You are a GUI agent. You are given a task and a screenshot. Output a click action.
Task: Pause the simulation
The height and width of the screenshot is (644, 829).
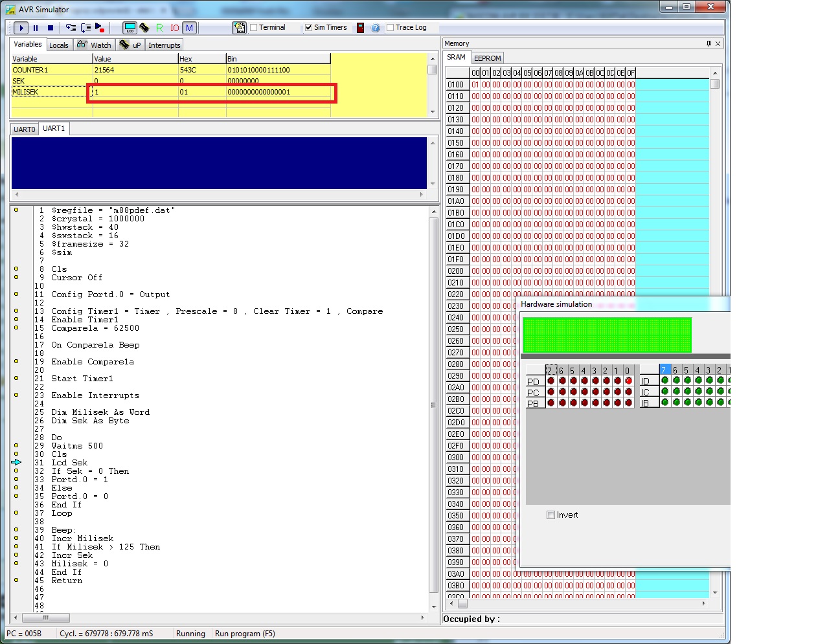click(36, 28)
